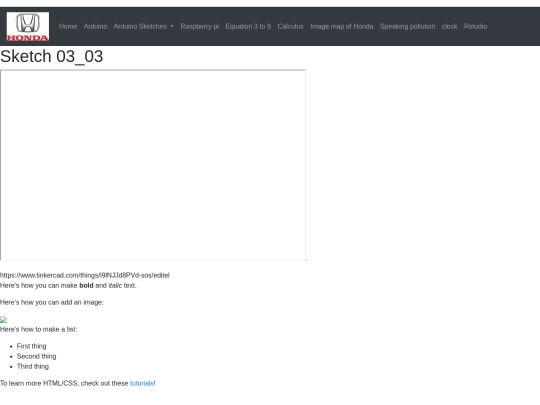Open the Rstudio nav link
Screen dimensions: 540x405
[x=475, y=27]
